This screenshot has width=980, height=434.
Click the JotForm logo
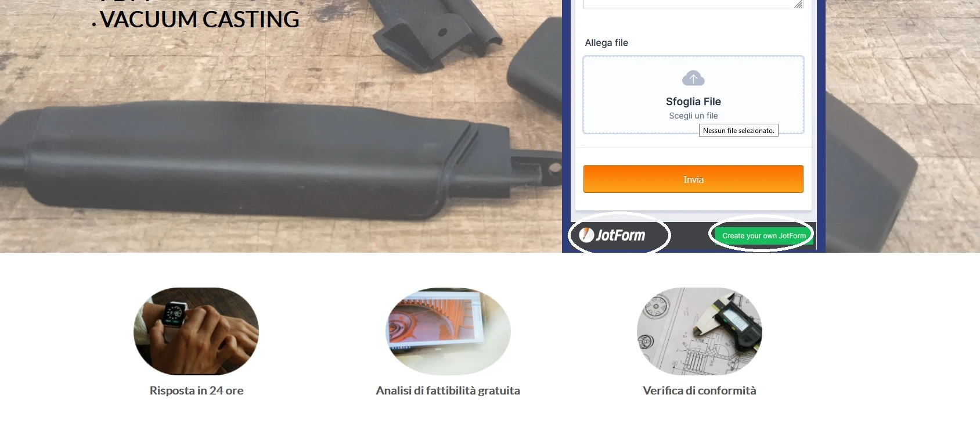pyautogui.click(x=613, y=235)
